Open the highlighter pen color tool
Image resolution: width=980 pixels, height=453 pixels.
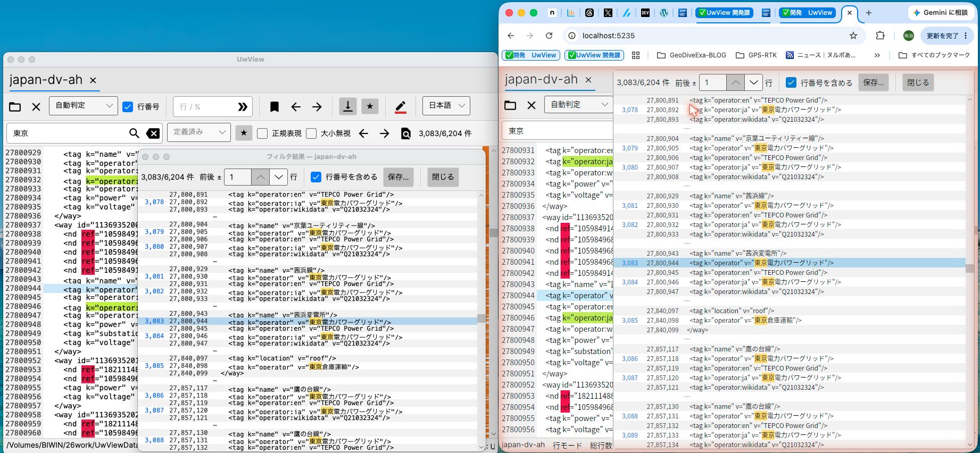click(x=401, y=107)
